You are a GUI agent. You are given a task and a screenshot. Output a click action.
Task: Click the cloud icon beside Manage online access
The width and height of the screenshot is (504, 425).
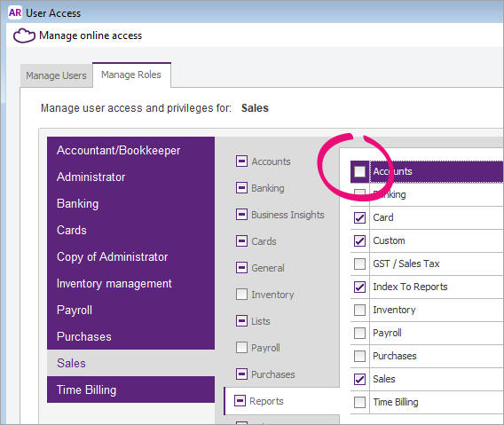click(x=24, y=35)
